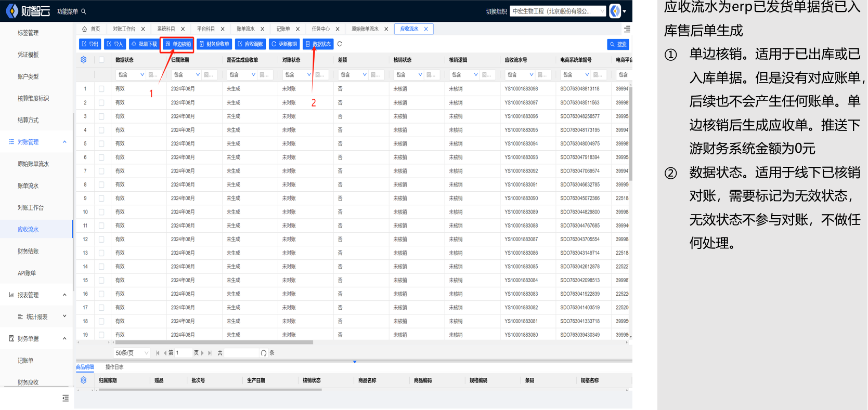Open the tab list icon at far right
868x410 pixels.
click(627, 29)
